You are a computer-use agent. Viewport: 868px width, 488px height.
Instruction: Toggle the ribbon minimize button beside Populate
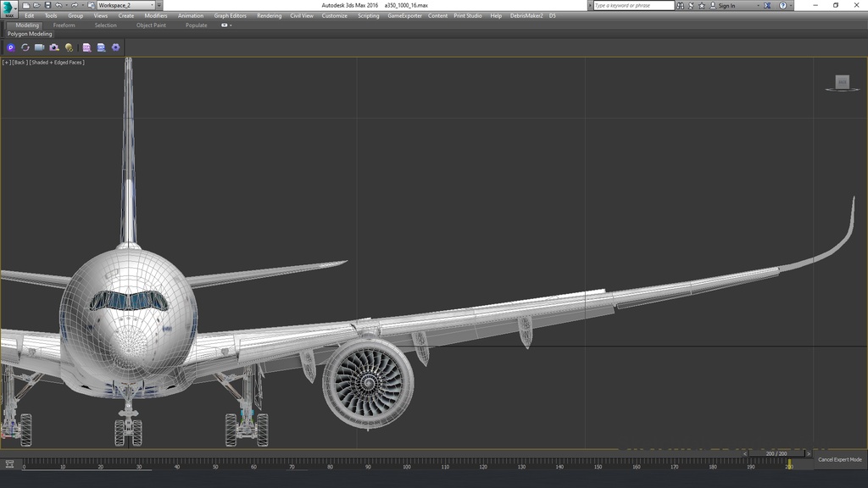225,25
